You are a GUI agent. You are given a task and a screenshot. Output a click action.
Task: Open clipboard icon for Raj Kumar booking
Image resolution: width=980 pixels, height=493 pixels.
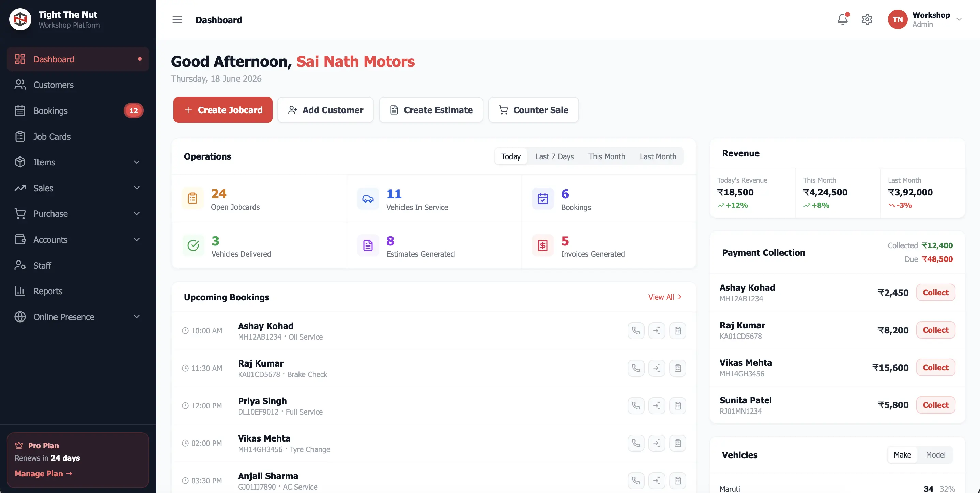point(677,368)
